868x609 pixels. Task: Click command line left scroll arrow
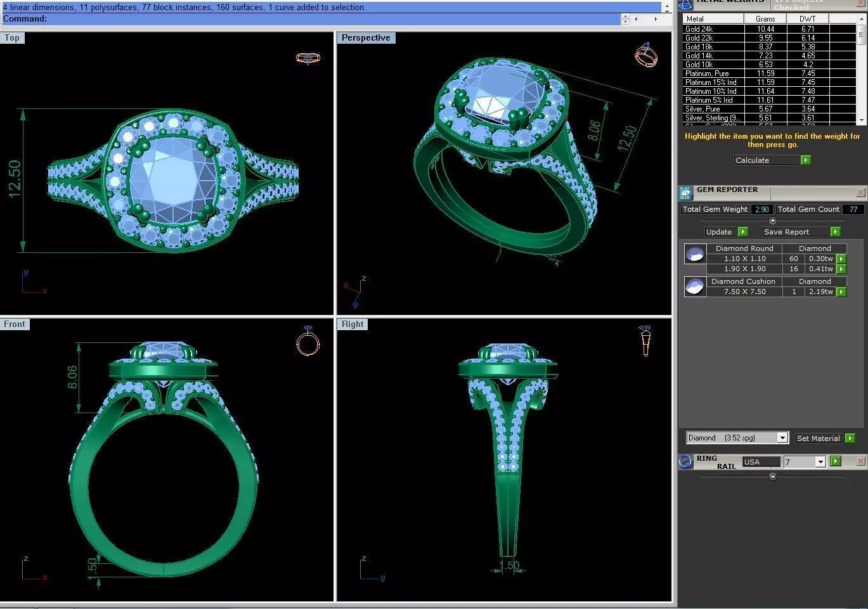tap(637, 19)
